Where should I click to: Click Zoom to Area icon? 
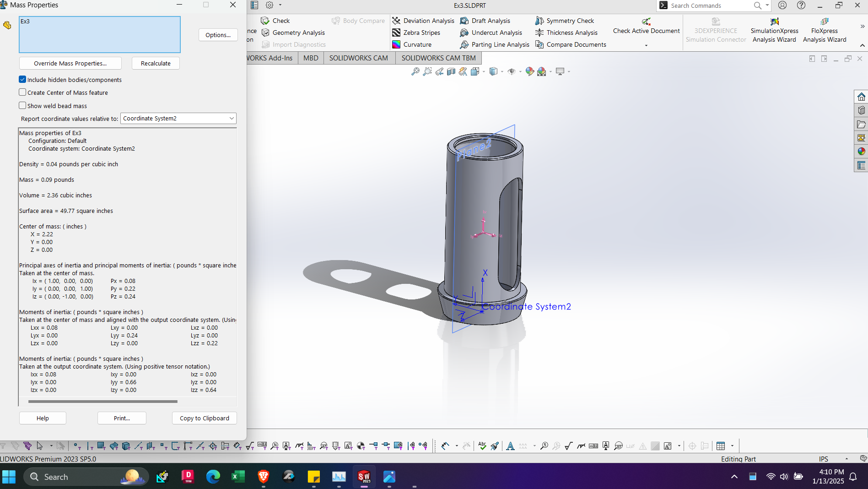point(427,71)
